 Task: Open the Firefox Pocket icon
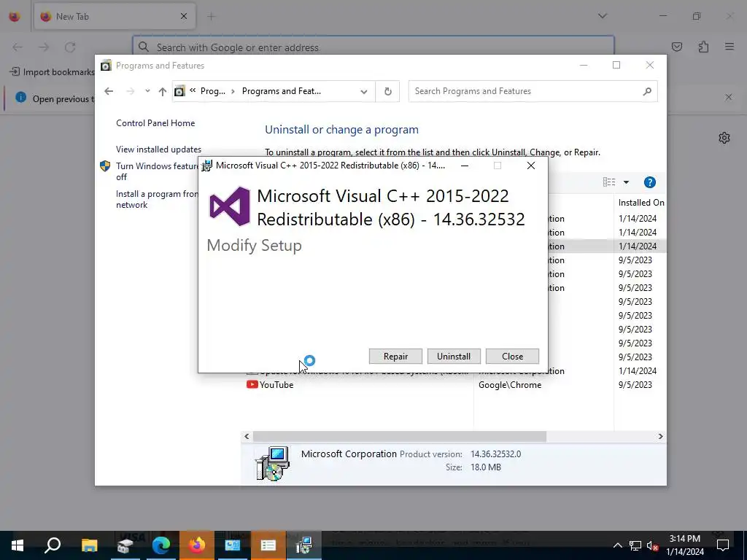pyautogui.click(x=676, y=47)
